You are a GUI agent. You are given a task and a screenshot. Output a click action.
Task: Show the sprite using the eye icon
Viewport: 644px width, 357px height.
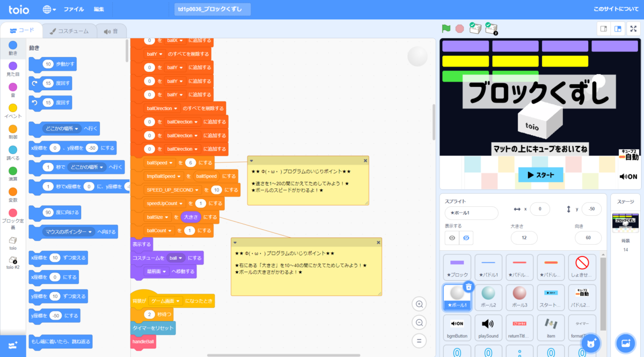pos(452,238)
